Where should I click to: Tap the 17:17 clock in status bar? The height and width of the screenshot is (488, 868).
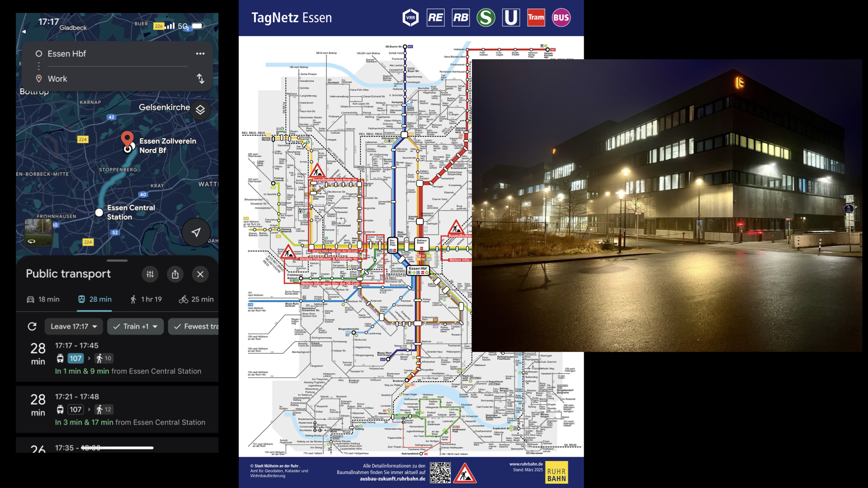click(x=48, y=22)
